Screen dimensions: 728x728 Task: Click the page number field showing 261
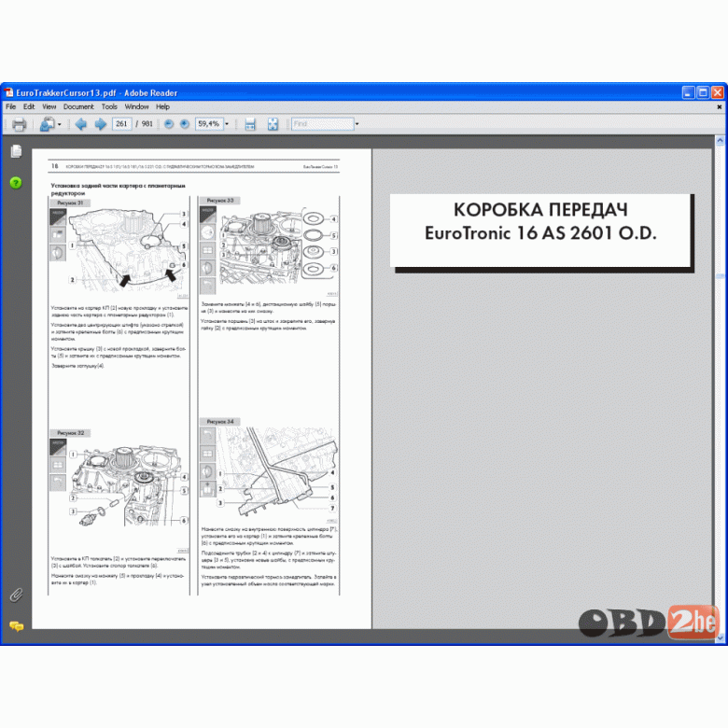click(x=121, y=124)
